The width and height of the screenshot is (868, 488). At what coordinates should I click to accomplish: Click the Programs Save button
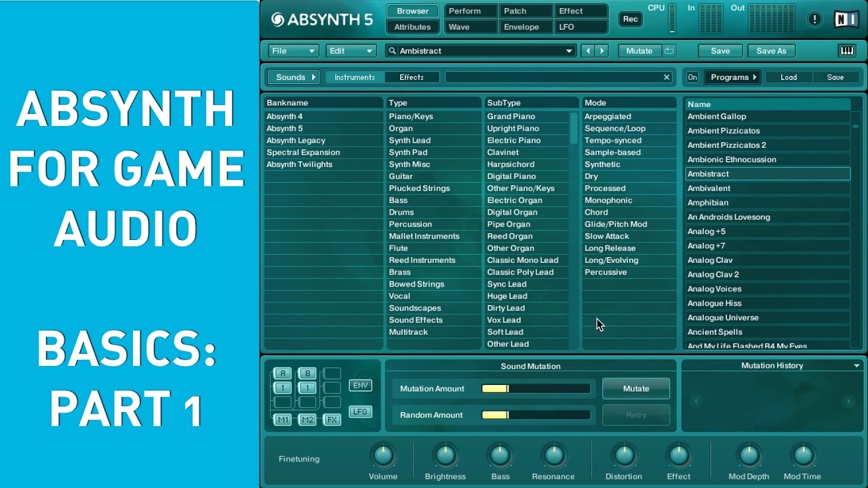pyautogui.click(x=835, y=77)
